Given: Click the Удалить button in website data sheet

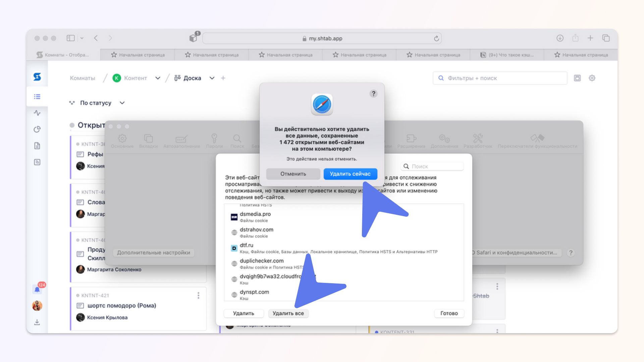Looking at the screenshot, I should (x=244, y=313).
